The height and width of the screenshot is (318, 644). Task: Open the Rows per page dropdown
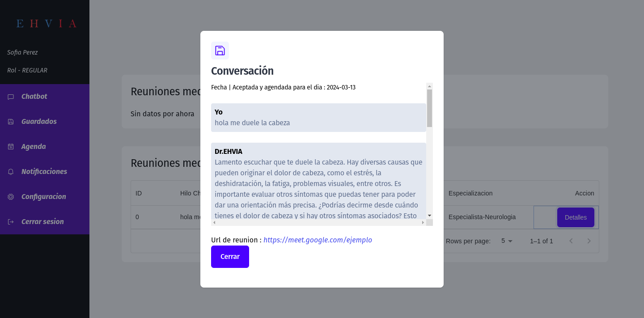507,241
